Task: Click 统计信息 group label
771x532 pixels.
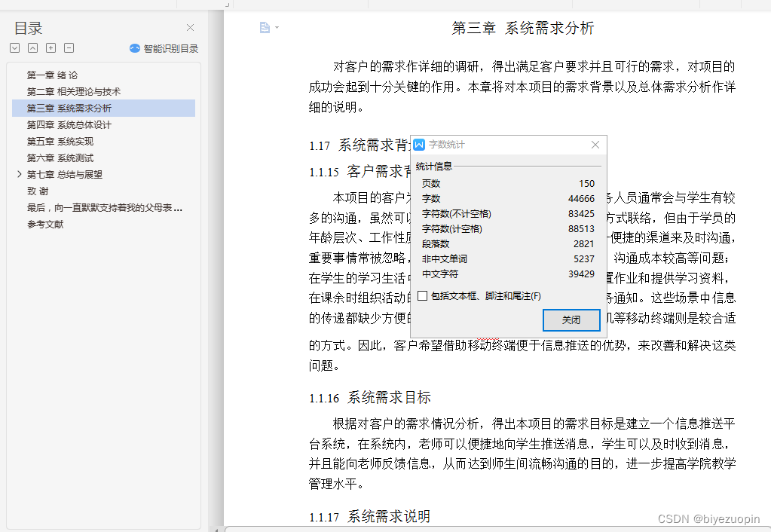Action: point(433,167)
